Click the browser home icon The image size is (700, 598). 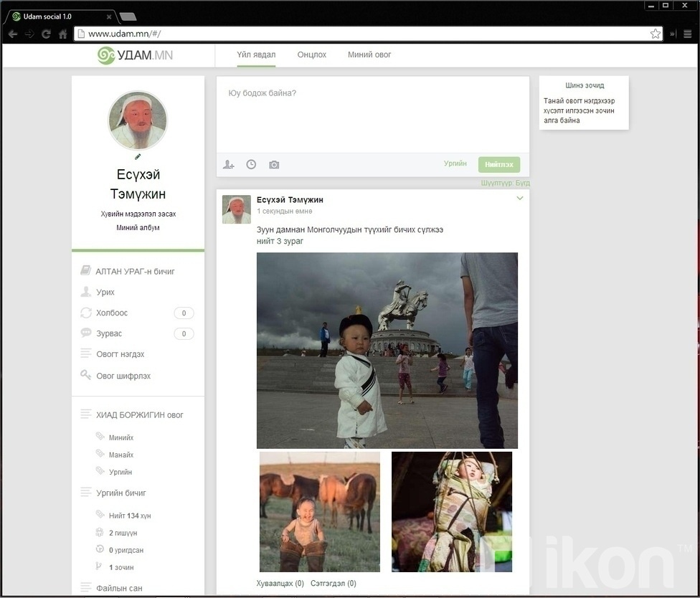click(x=63, y=34)
